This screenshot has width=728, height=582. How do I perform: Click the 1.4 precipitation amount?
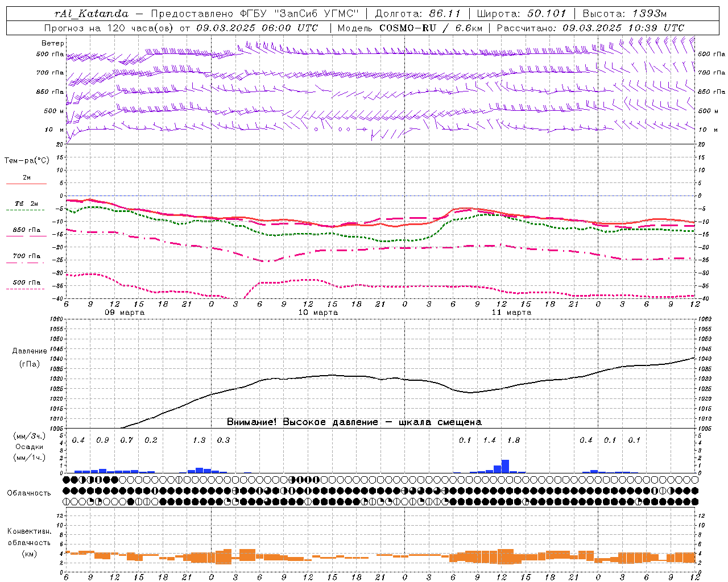489,440
